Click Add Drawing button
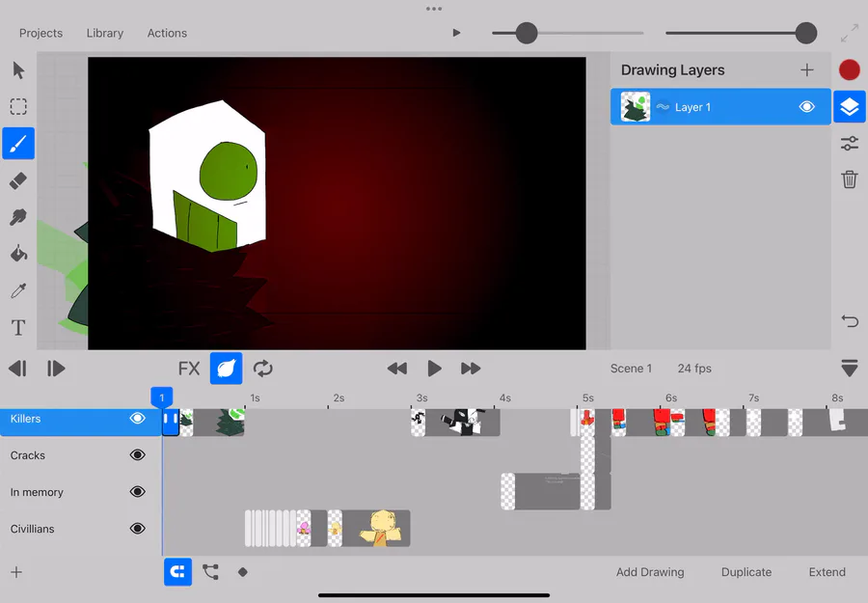Image resolution: width=868 pixels, height=603 pixels. 650,572
